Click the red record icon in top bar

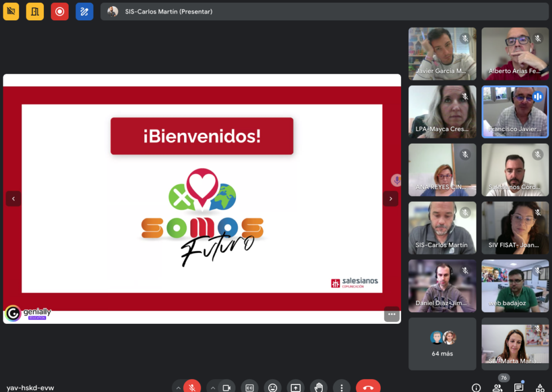pos(59,11)
